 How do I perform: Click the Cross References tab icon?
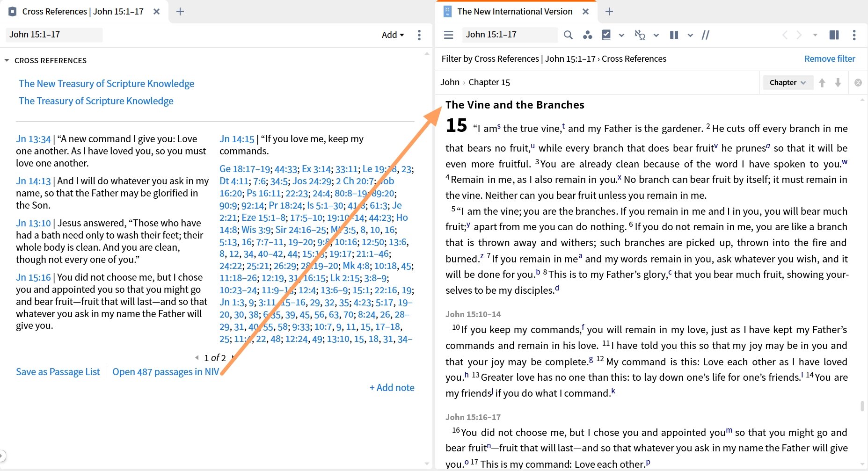coord(13,11)
